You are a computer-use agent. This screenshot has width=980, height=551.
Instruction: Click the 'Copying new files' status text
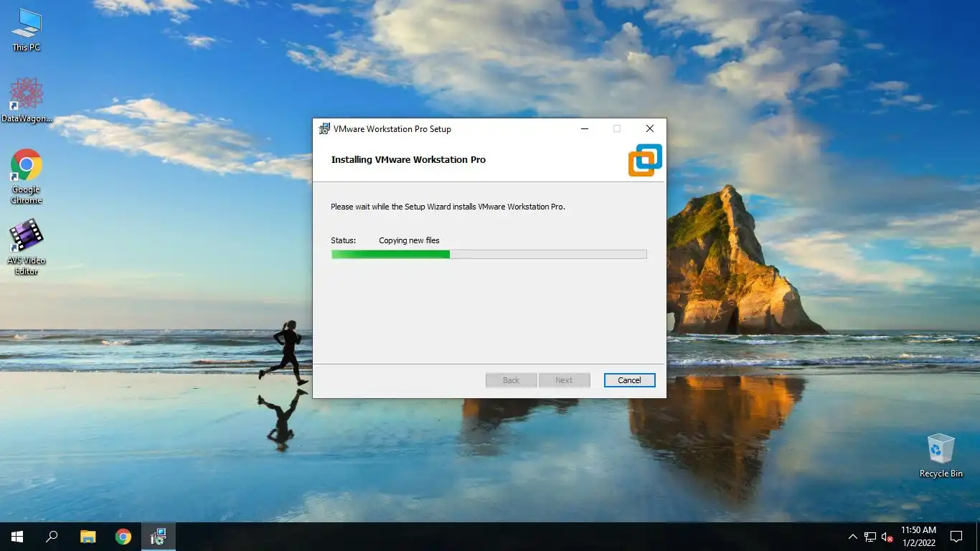click(x=409, y=240)
